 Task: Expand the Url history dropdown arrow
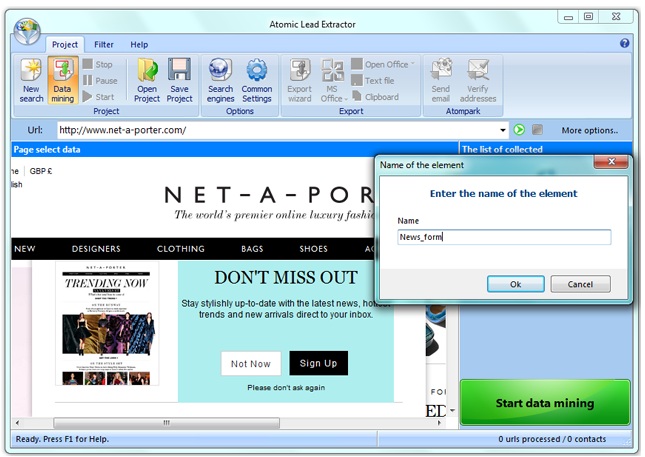pyautogui.click(x=503, y=130)
